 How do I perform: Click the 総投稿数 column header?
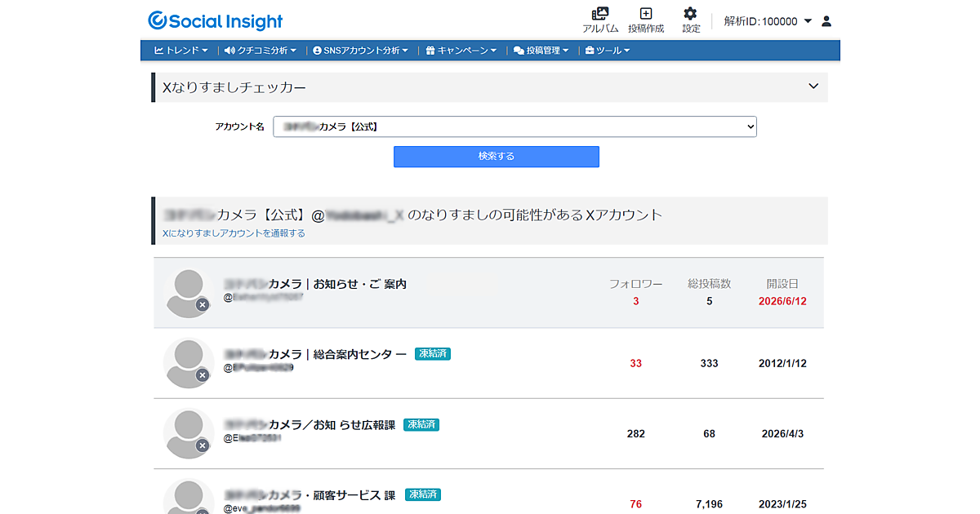coord(709,284)
